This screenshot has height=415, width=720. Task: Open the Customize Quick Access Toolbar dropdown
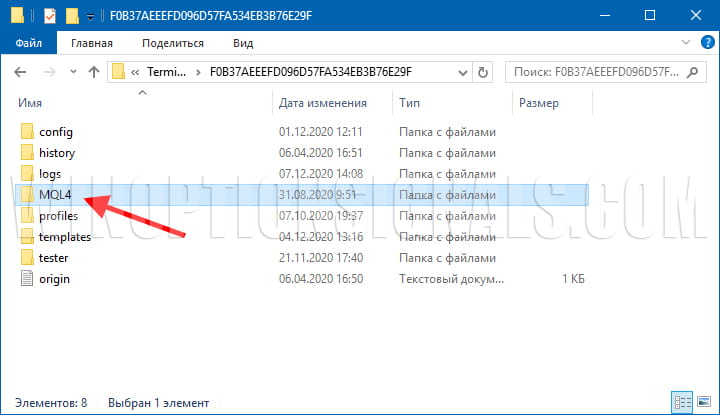click(90, 17)
